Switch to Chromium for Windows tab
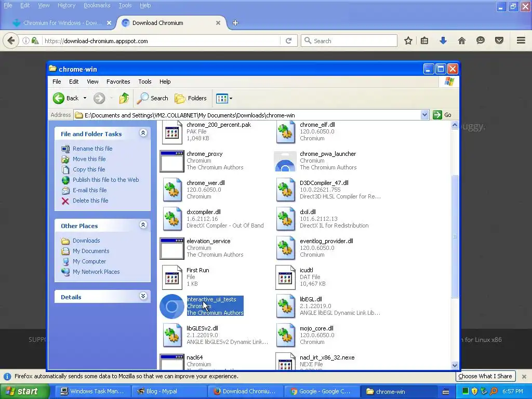The width and height of the screenshot is (532, 399). pos(62,23)
